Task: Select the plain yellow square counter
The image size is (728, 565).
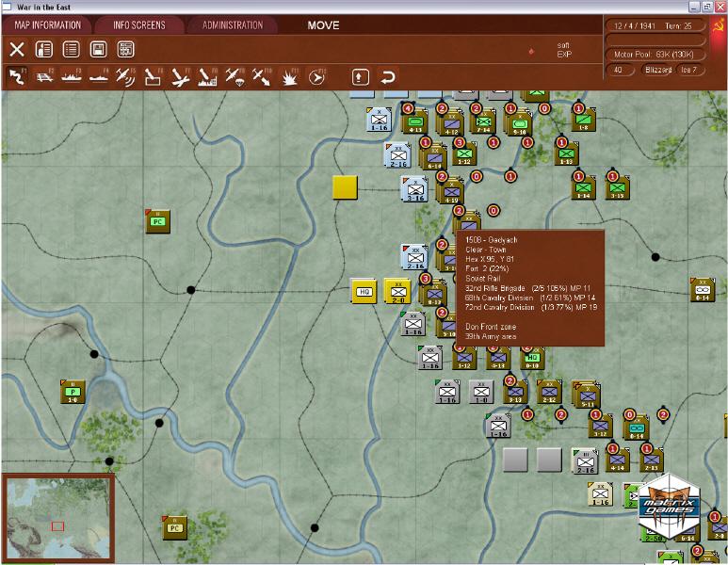Action: (346, 186)
